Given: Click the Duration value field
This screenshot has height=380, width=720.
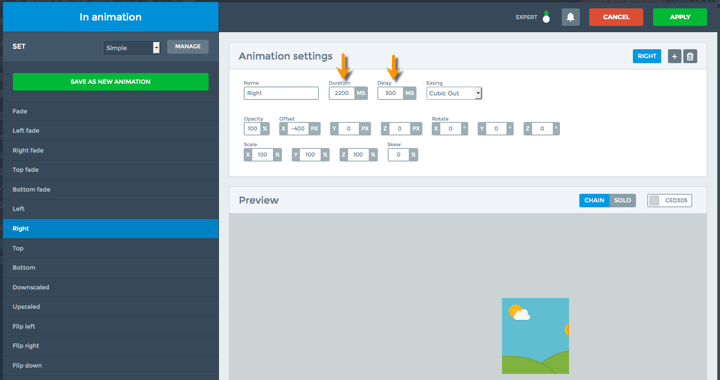Looking at the screenshot, I should pyautogui.click(x=342, y=93).
